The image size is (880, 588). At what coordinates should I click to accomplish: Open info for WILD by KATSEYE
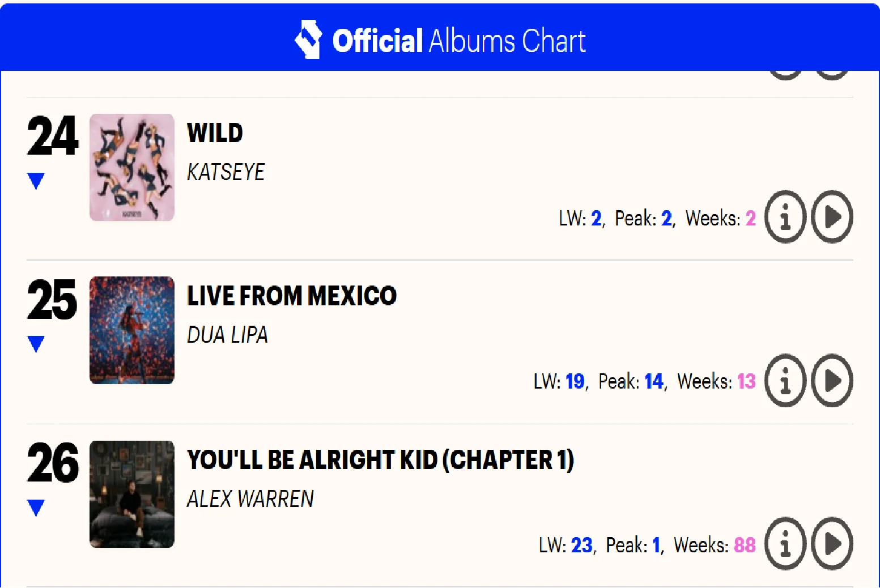point(785,217)
